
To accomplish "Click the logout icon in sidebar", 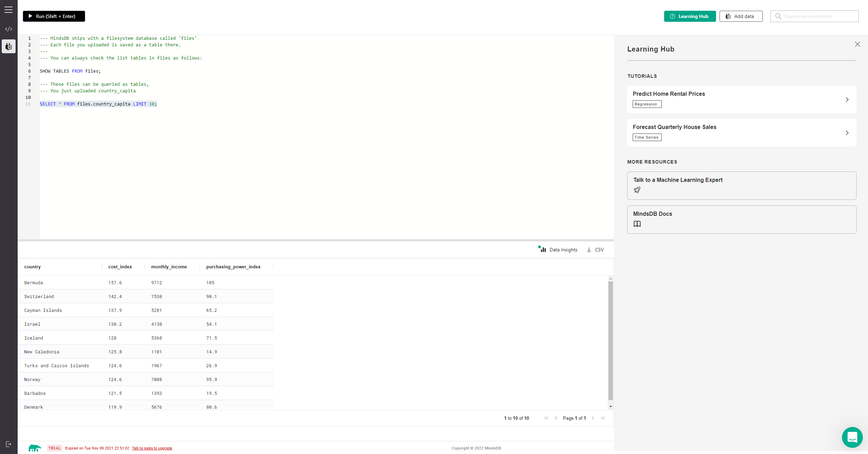I will (x=9, y=444).
